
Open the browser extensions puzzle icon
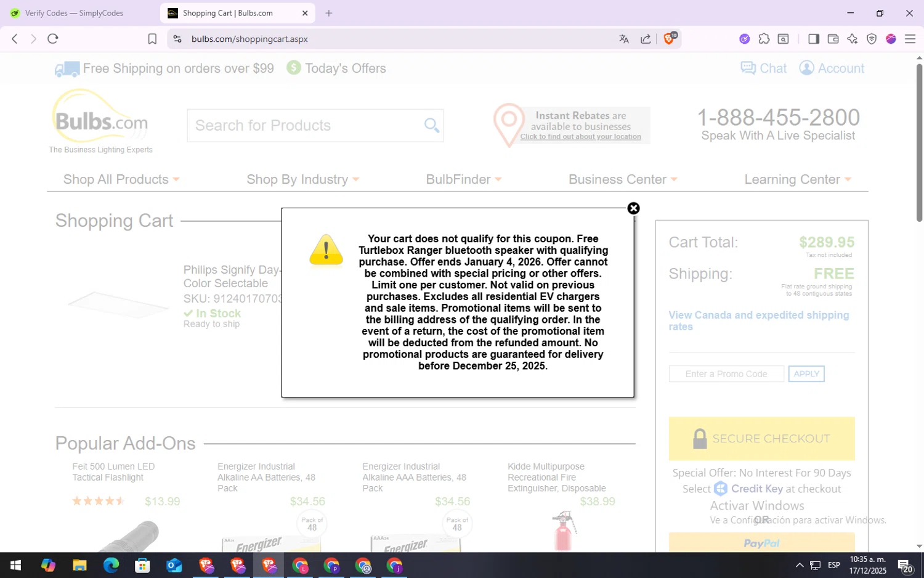coord(764,39)
